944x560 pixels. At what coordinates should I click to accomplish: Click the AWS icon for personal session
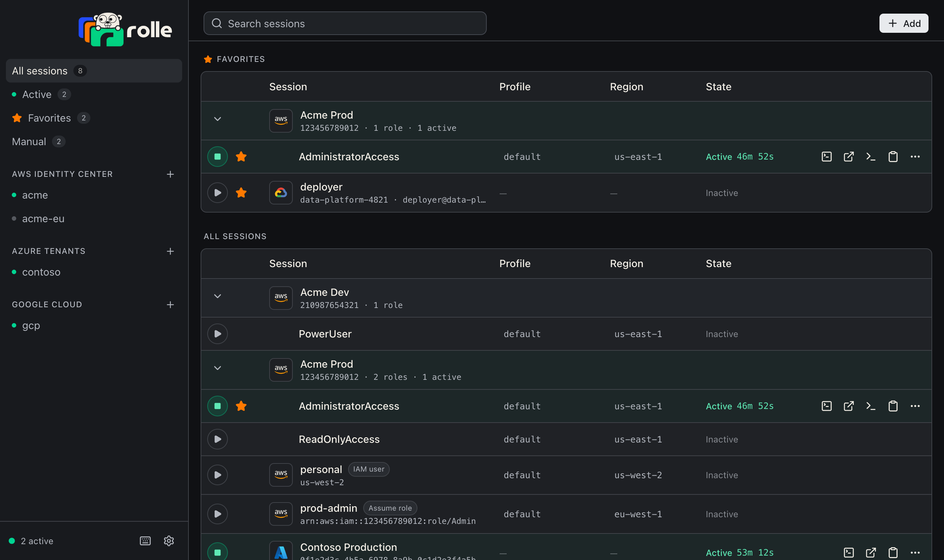[281, 475]
